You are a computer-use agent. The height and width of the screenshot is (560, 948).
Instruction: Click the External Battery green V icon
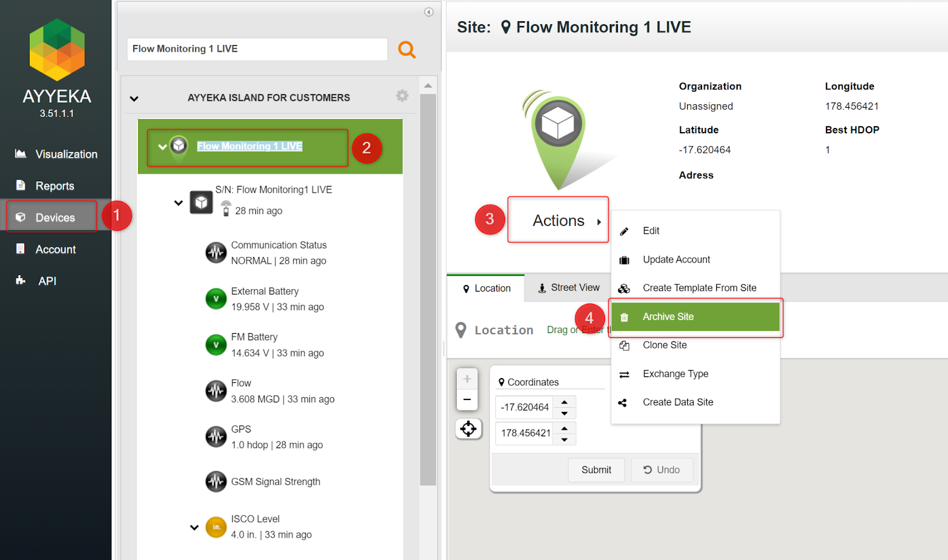point(216,299)
